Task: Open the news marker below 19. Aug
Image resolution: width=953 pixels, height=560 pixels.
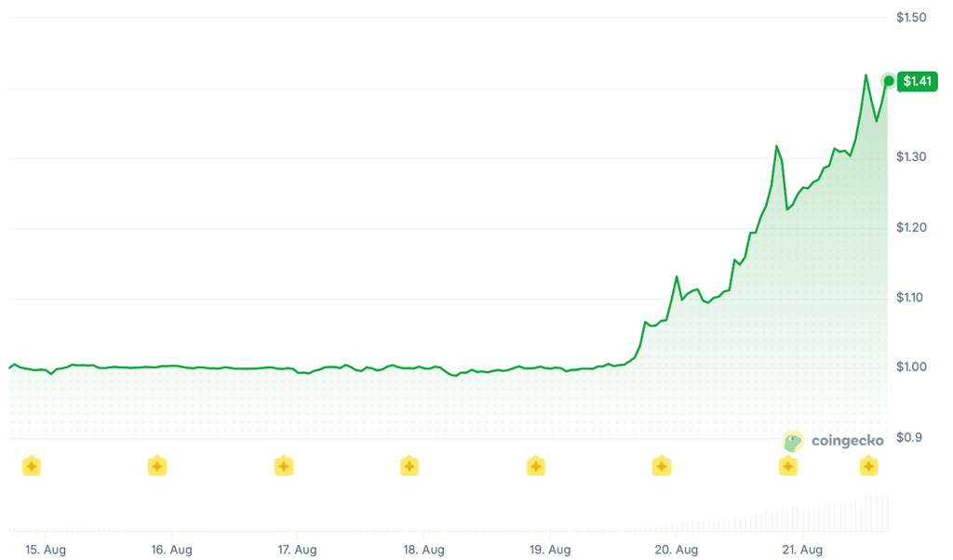Action: click(x=535, y=466)
